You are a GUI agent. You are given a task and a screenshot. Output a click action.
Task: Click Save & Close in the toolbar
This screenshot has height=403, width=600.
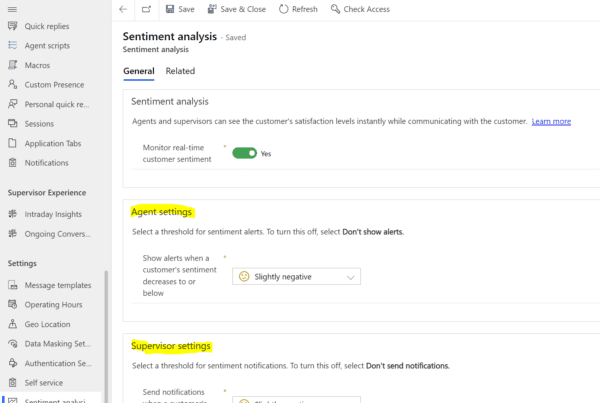pos(237,9)
